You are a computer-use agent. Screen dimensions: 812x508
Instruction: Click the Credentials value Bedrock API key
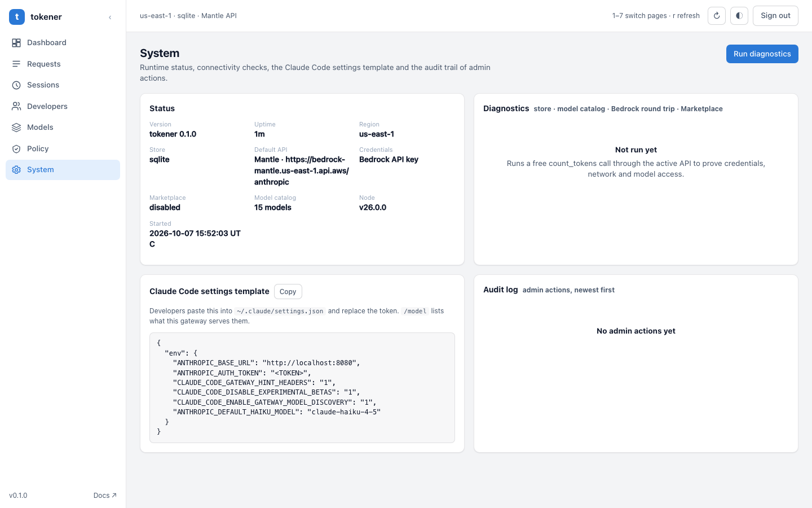click(389, 160)
